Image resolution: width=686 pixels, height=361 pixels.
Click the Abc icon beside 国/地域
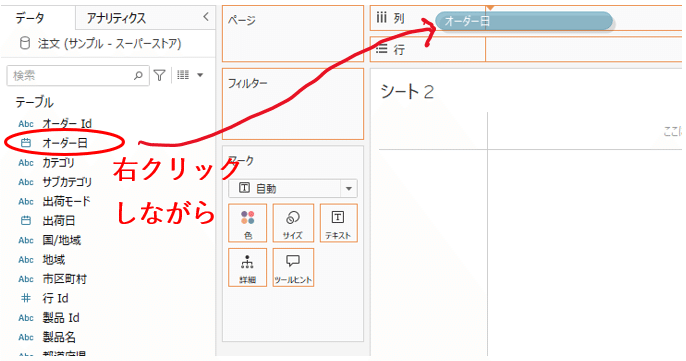[x=26, y=240]
